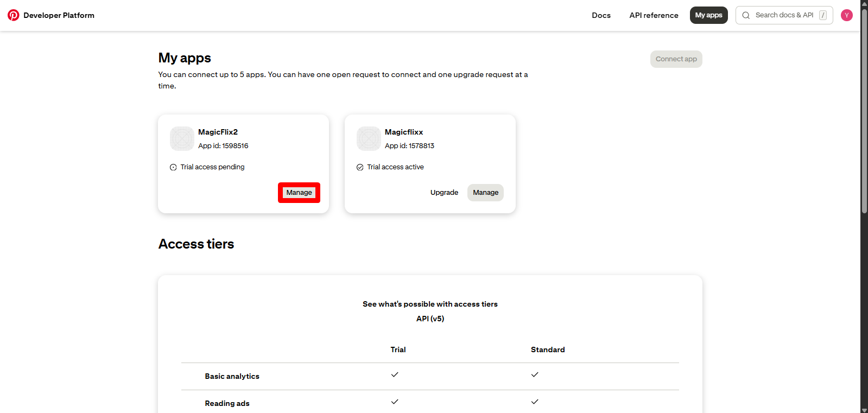868x413 pixels.
Task: Click the search magnifier icon
Action: (x=746, y=15)
